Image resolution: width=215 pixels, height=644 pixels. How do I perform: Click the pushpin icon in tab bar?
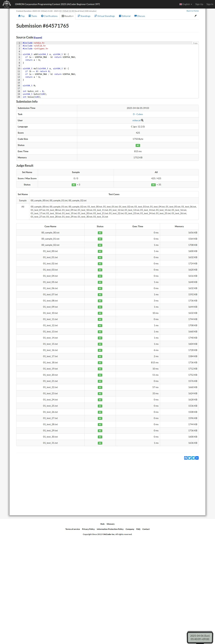click(x=195, y=16)
